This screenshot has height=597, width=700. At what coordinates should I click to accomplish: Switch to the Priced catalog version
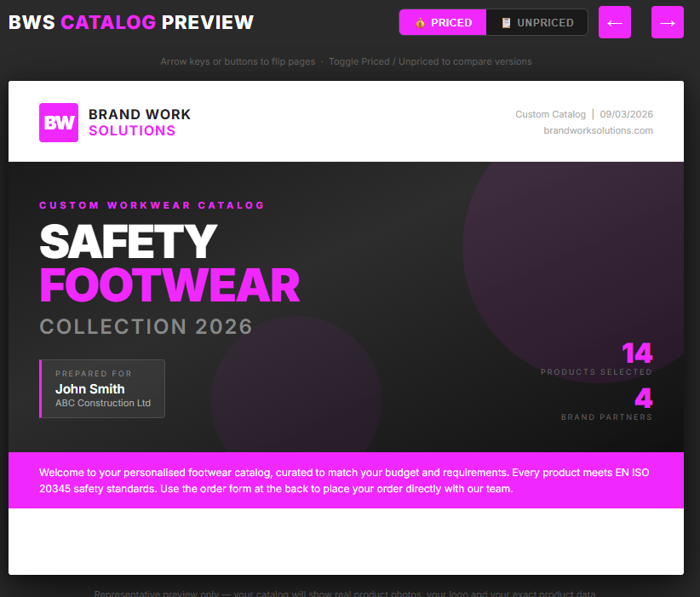[443, 23]
